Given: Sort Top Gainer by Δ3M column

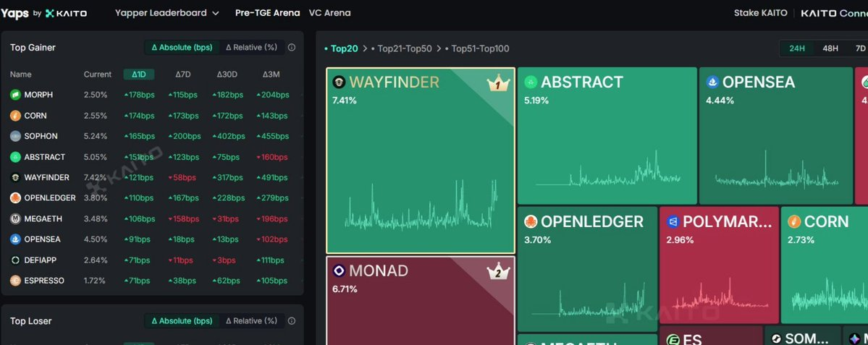Looking at the screenshot, I should (271, 74).
